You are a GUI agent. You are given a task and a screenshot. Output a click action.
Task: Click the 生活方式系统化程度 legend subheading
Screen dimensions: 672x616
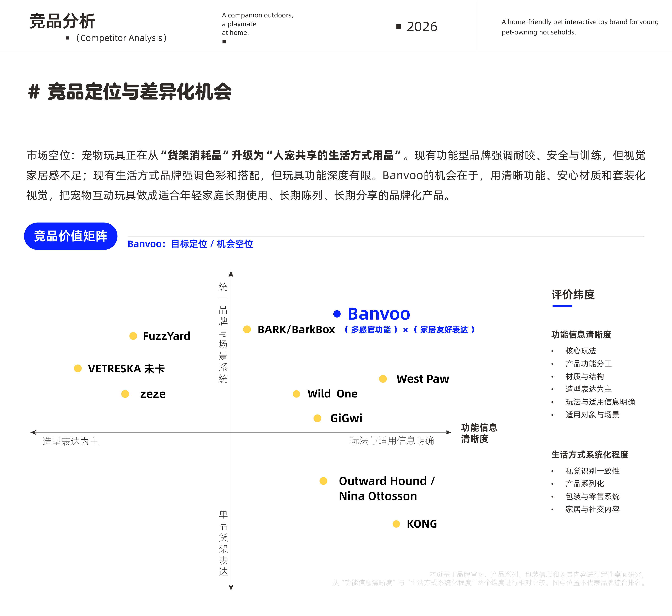pyautogui.click(x=590, y=455)
